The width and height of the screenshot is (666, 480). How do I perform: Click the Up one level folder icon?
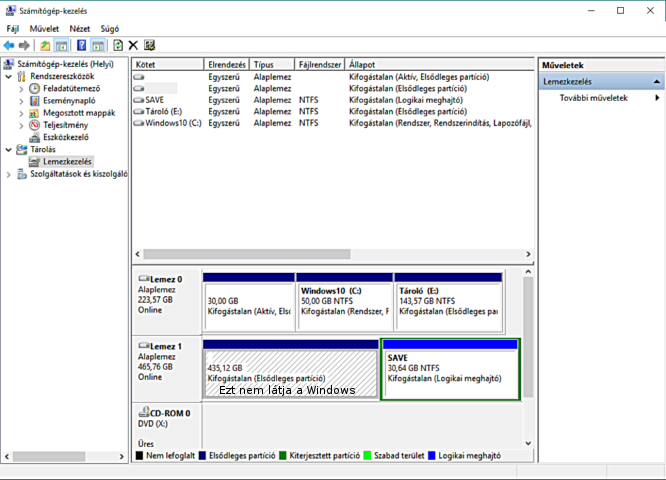coord(45,45)
